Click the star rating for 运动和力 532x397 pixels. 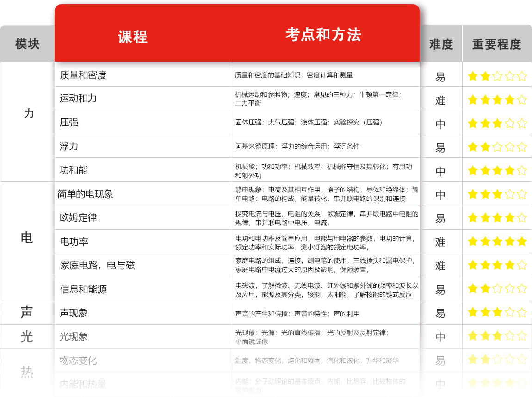497,100
